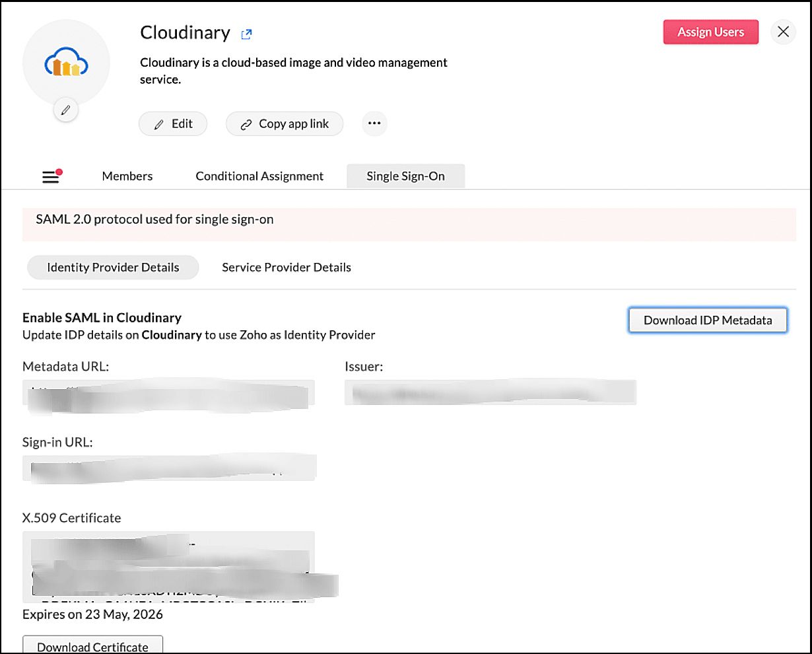Open the hamburger menu icon

(51, 176)
